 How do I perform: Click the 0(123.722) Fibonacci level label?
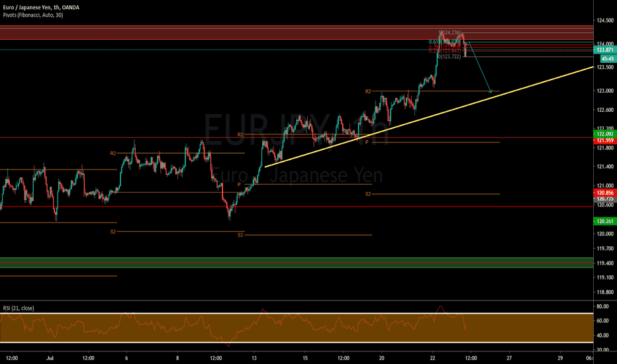point(450,57)
